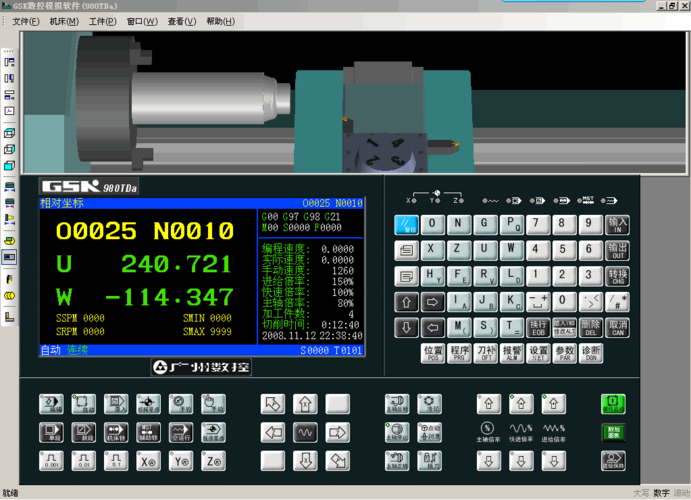Open the 文件(F) menu
The height and width of the screenshot is (500, 691).
coord(26,21)
